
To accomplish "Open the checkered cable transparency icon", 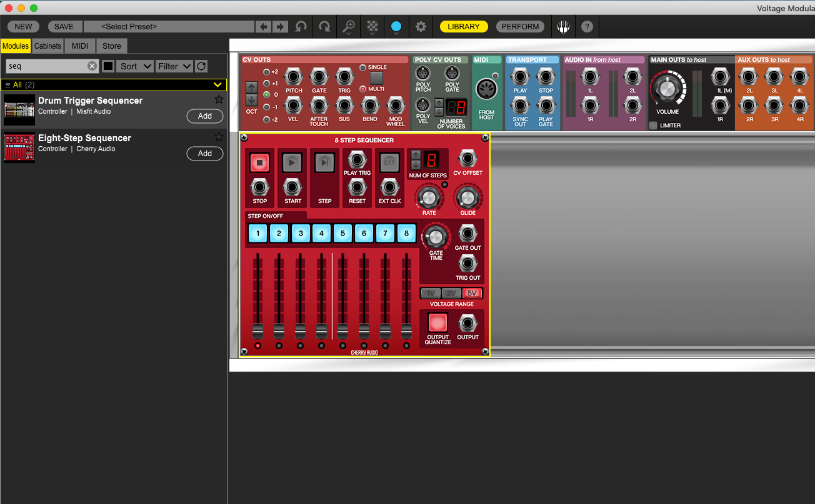I will 372,27.
